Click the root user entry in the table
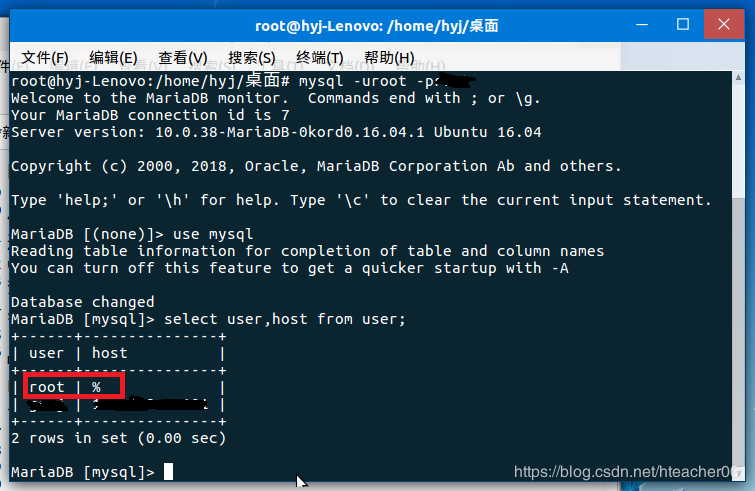 click(47, 387)
